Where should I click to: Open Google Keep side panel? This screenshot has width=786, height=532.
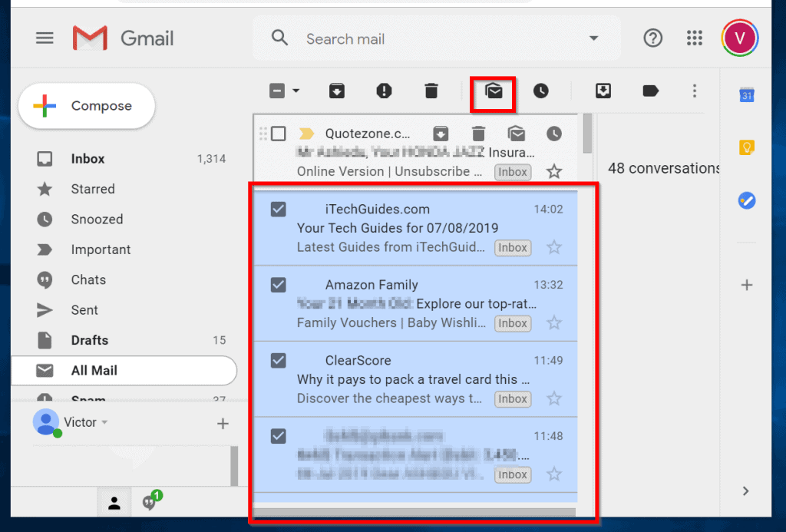(x=747, y=147)
